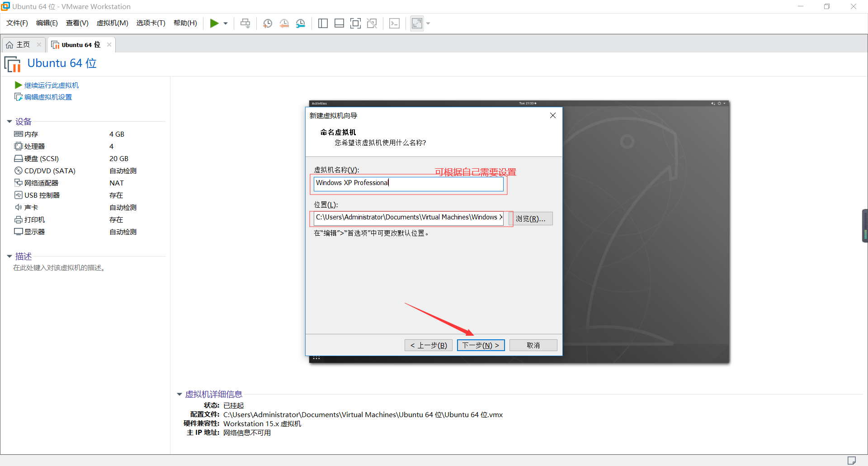Click the unity mode toolbar icon
This screenshot has width=868, height=466.
point(372,23)
